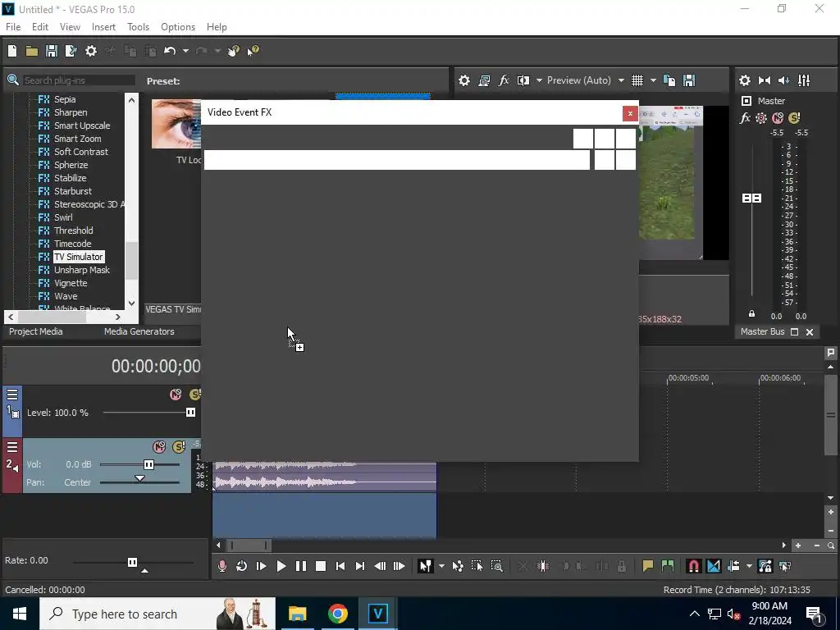Image resolution: width=840 pixels, height=630 pixels.
Task: Open a project with the folder icon
Action: 32,51
